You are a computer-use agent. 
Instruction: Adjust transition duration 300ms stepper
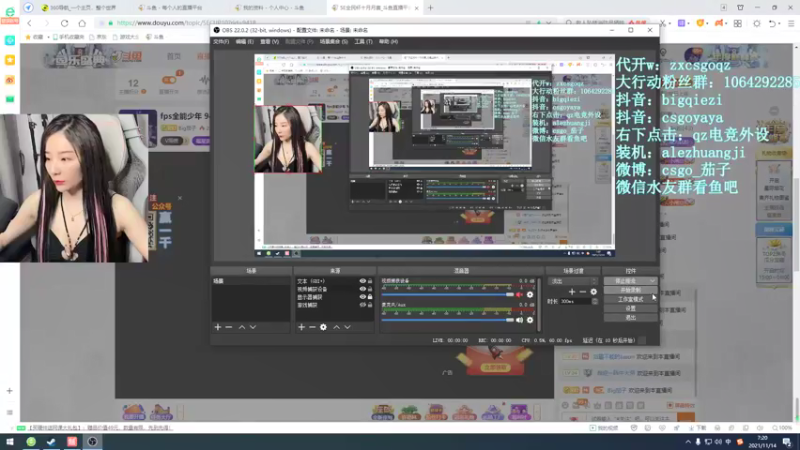594,302
